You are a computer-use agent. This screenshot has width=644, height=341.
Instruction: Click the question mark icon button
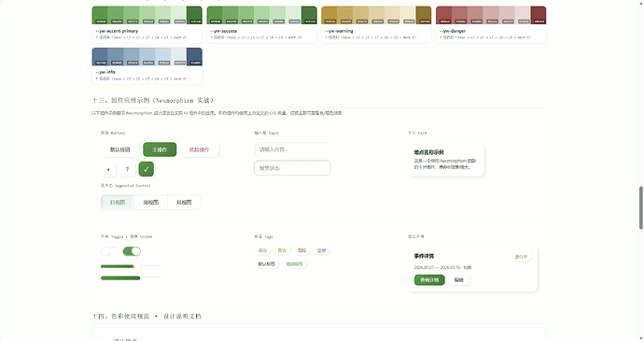click(127, 169)
